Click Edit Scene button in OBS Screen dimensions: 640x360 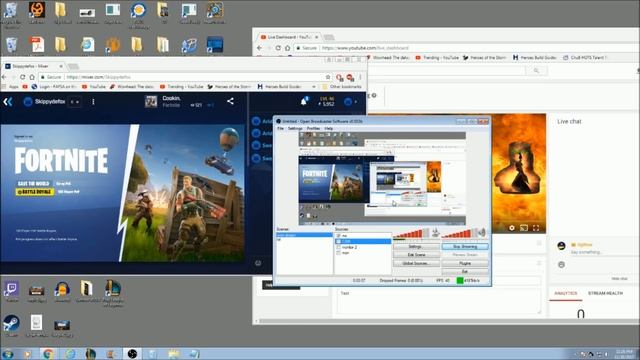click(x=416, y=255)
